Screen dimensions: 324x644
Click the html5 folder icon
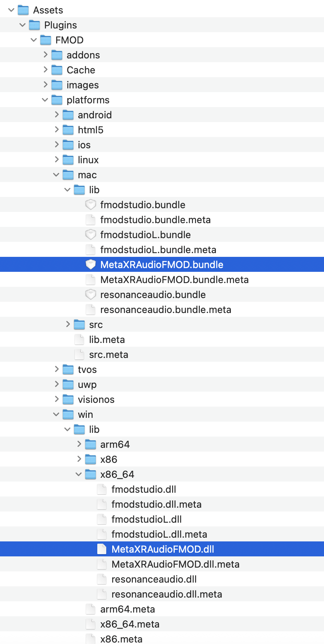[68, 130]
